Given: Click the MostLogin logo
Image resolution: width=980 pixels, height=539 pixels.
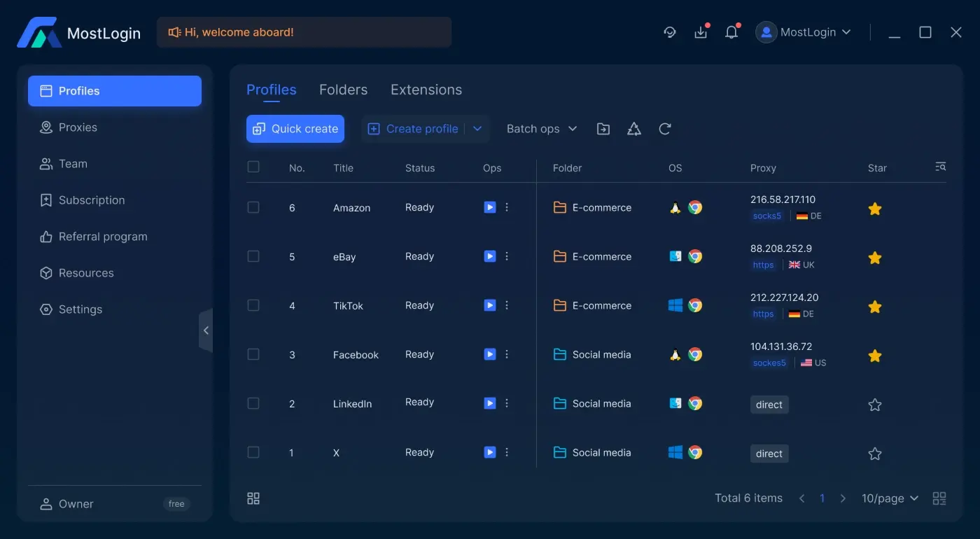Looking at the screenshot, I should pos(40,32).
